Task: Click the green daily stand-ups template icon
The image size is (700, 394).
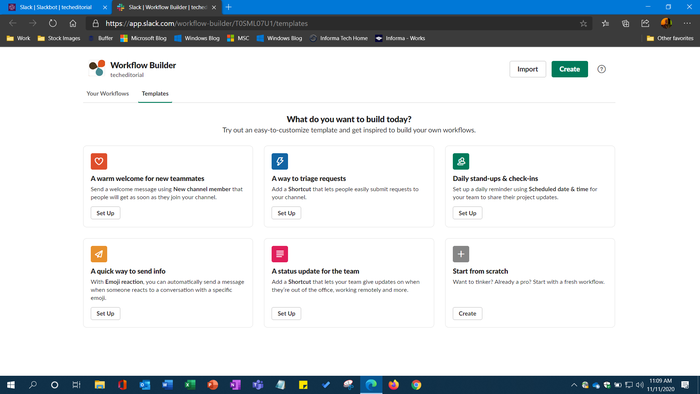Action: click(x=461, y=161)
